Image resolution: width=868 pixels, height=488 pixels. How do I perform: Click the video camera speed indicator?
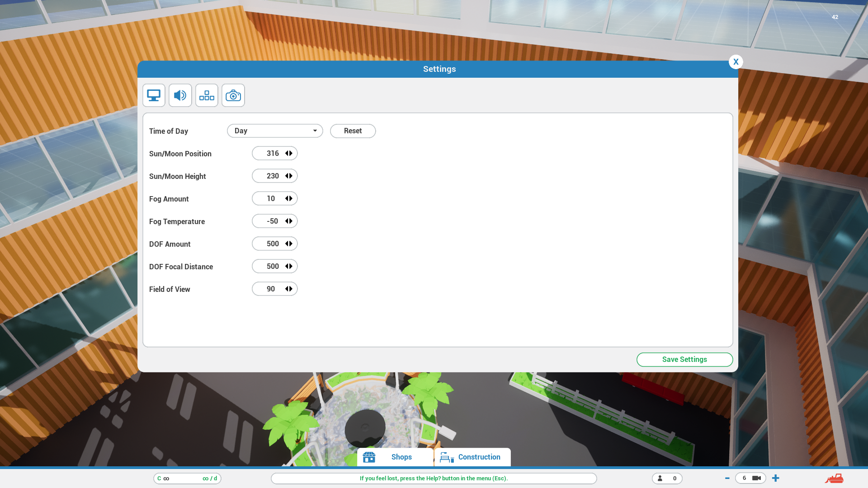click(756, 478)
